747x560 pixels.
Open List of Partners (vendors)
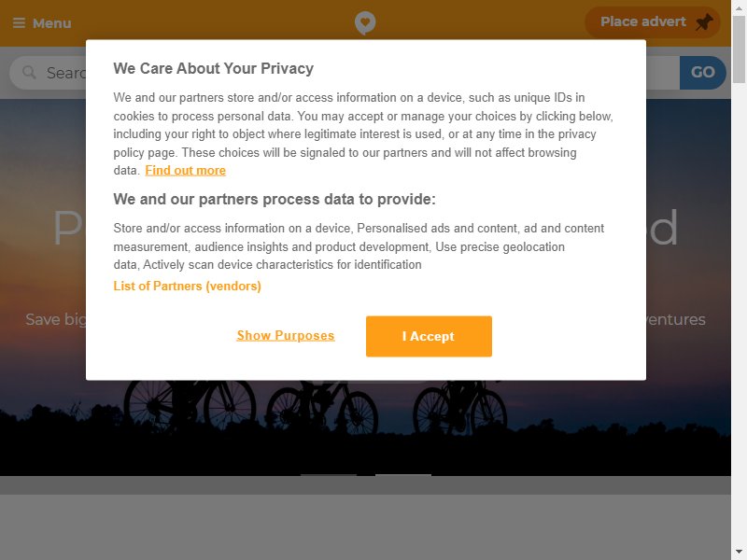pyautogui.click(x=188, y=286)
